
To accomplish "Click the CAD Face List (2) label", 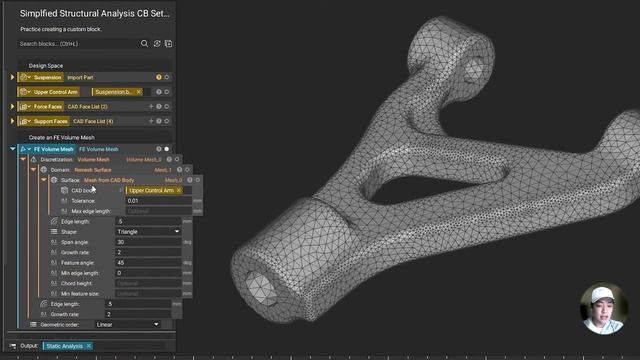I will click(x=87, y=107).
